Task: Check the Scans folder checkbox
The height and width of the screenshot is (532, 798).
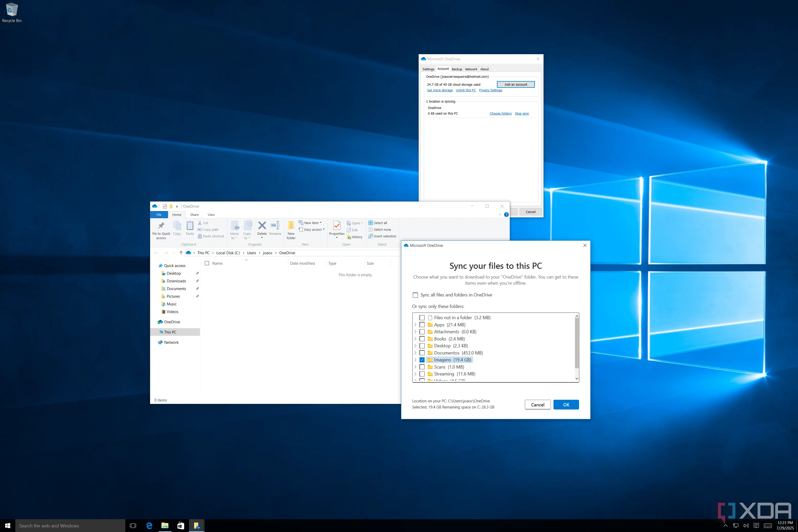Action: [x=422, y=367]
